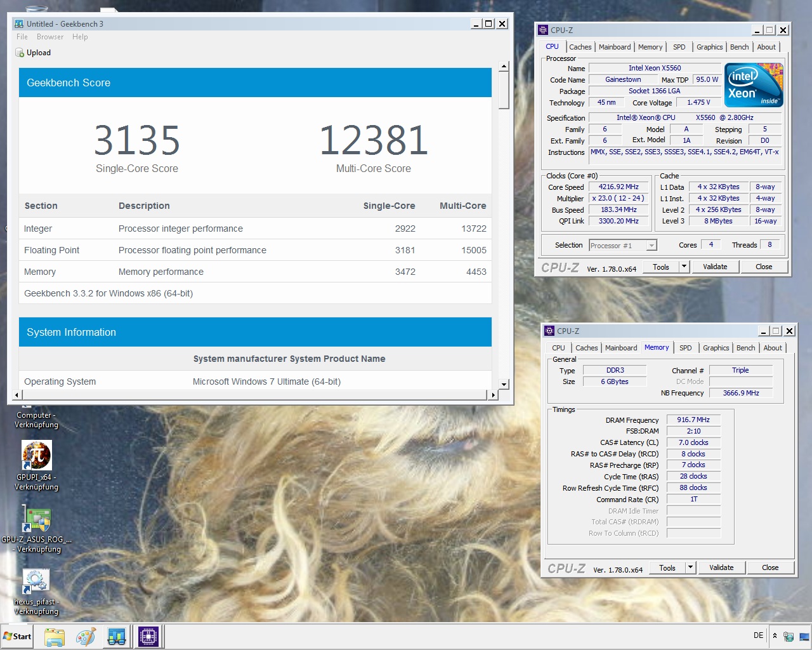The width and height of the screenshot is (812, 650).
Task: Open the GPUPI_x64 desktop shortcut icon
Action: [x=37, y=455]
